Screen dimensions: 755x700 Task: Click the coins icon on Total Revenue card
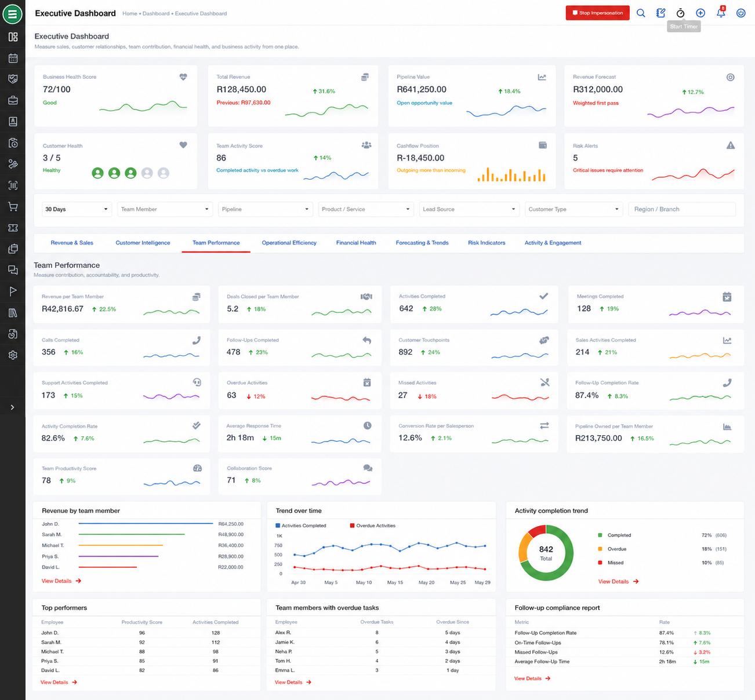tap(365, 76)
